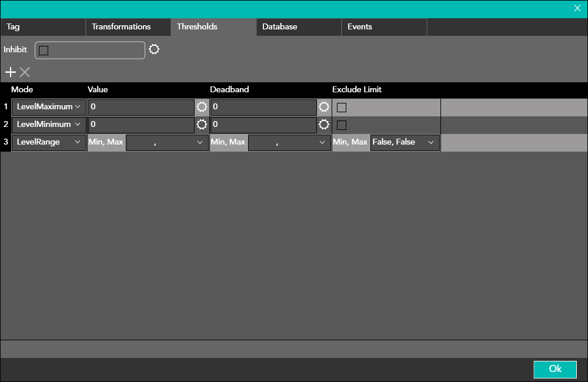Click gear icon beside row 2 Value
Viewport: 588px width, 382px height.
[x=202, y=125]
